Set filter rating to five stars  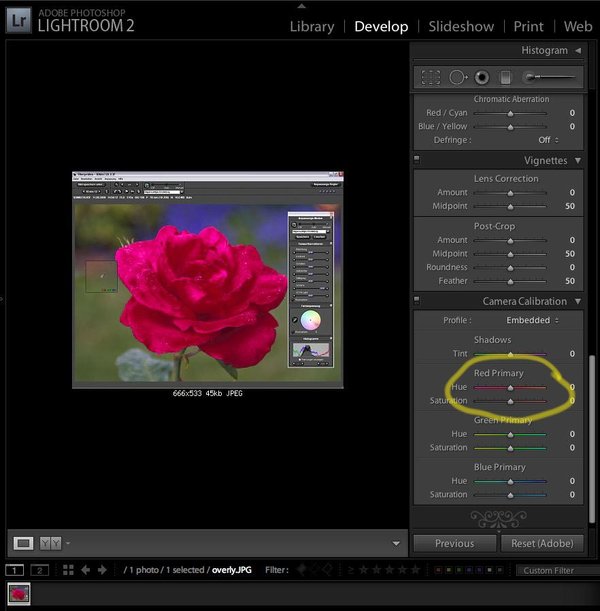coord(415,570)
